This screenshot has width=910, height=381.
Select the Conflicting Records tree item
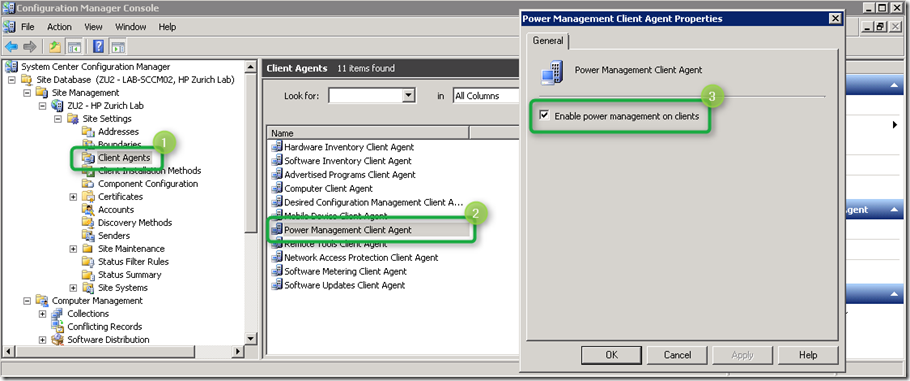[x=104, y=326]
